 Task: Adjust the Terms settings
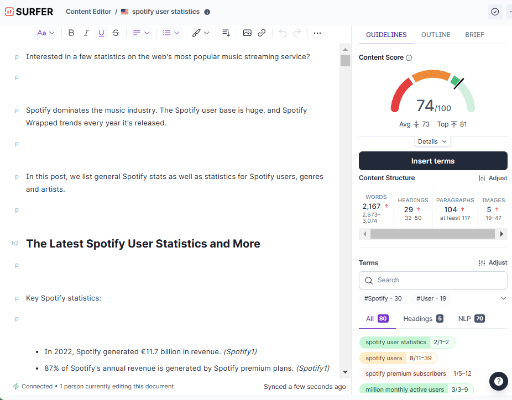click(x=493, y=263)
